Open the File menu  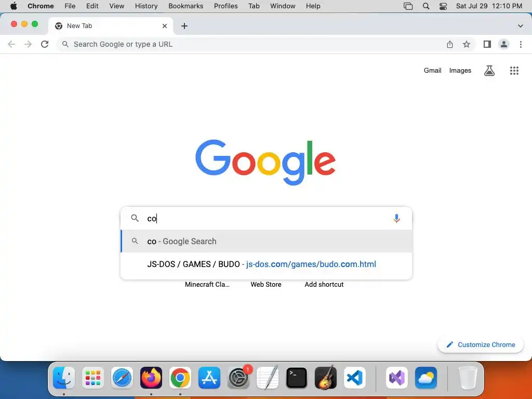(x=70, y=6)
